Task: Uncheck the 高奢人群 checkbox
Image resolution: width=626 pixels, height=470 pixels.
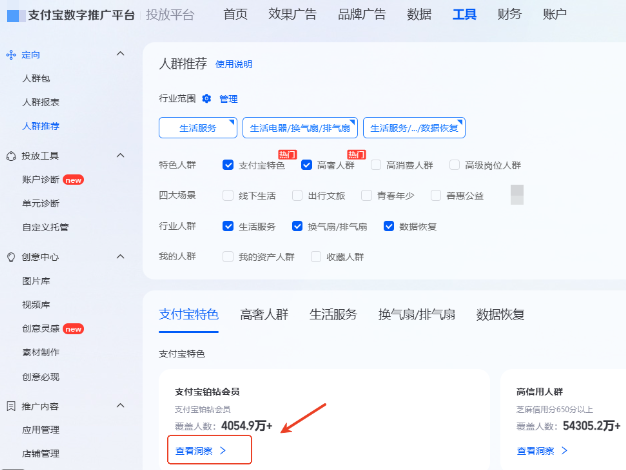Action: (306, 165)
